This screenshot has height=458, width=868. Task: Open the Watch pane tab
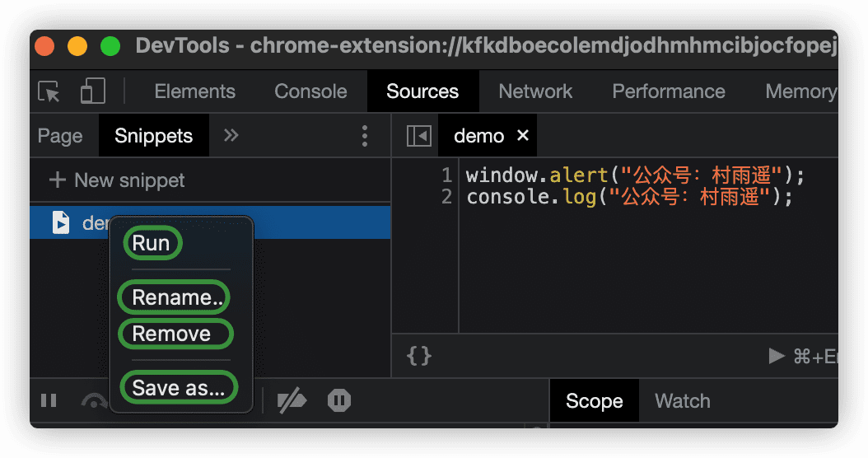tap(682, 401)
